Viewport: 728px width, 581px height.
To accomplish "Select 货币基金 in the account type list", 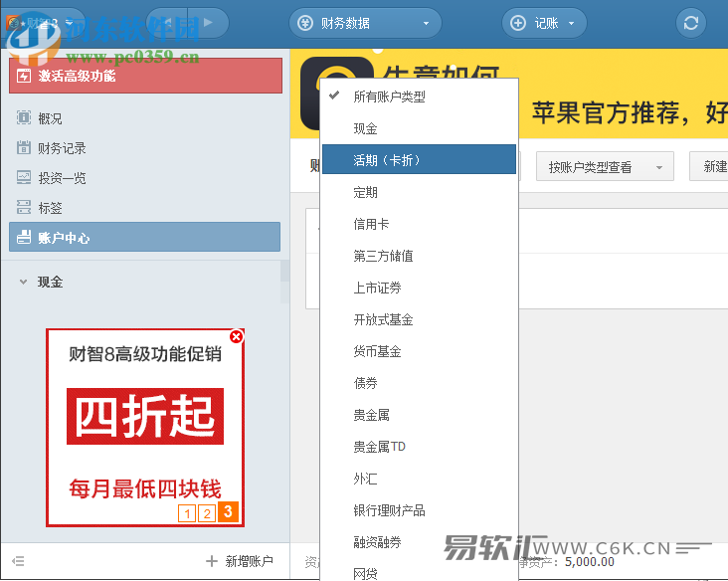I will pyautogui.click(x=377, y=351).
